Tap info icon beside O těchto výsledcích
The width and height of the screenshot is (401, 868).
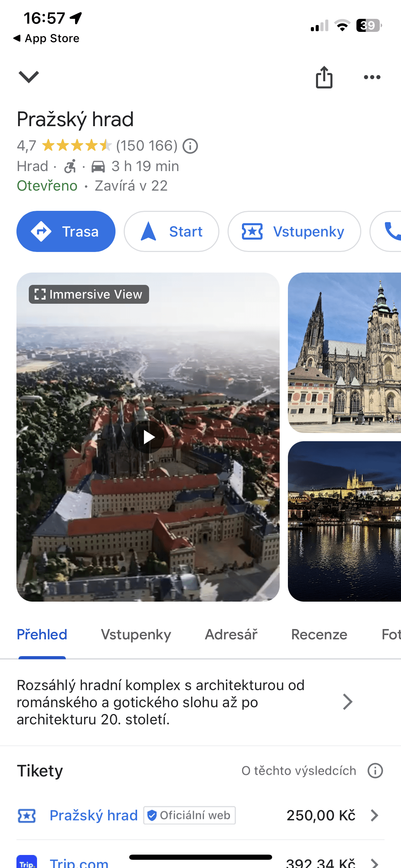point(375,771)
